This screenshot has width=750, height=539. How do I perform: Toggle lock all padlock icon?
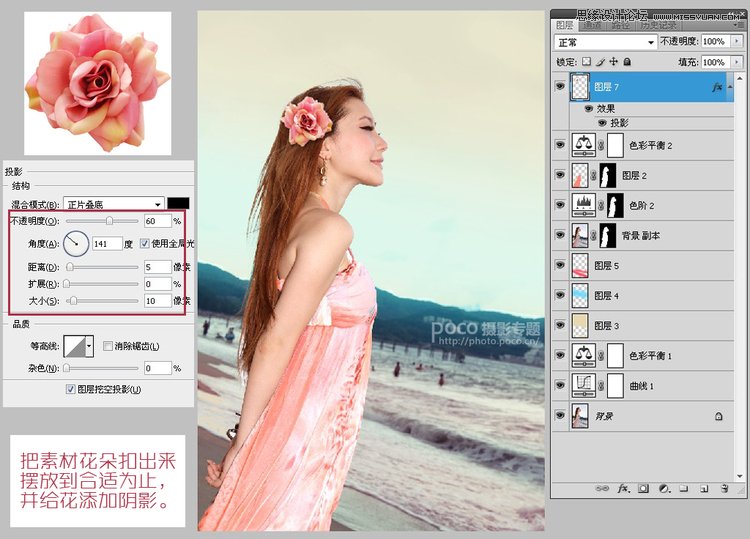625,62
